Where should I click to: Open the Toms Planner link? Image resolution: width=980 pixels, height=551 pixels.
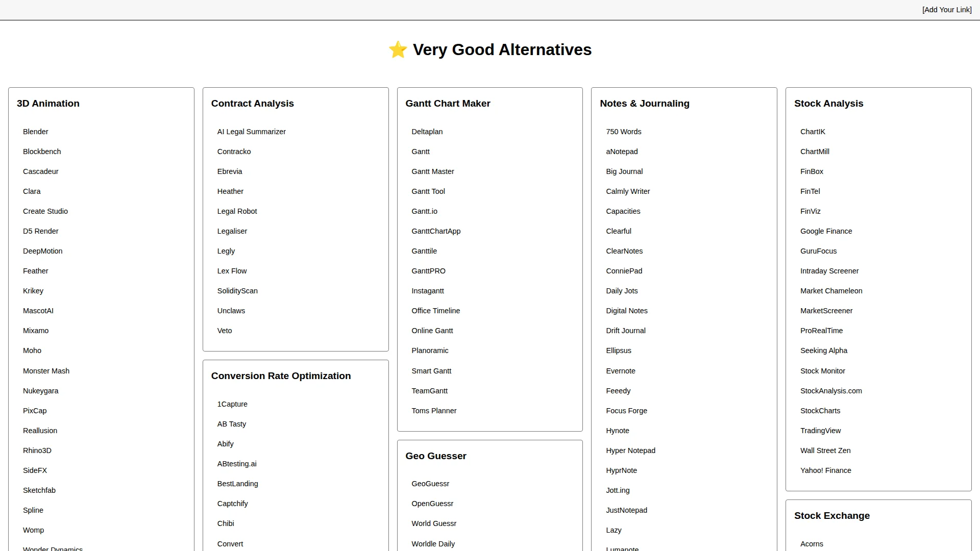(x=434, y=411)
